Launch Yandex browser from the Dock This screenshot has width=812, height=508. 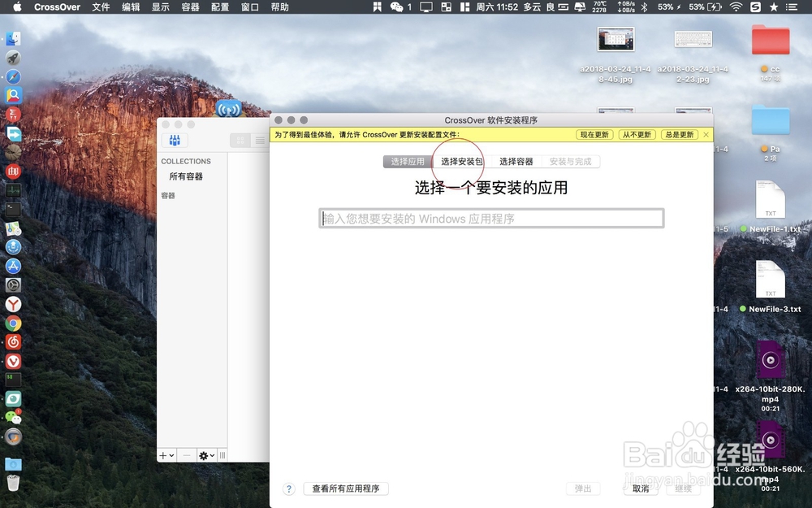click(x=13, y=304)
